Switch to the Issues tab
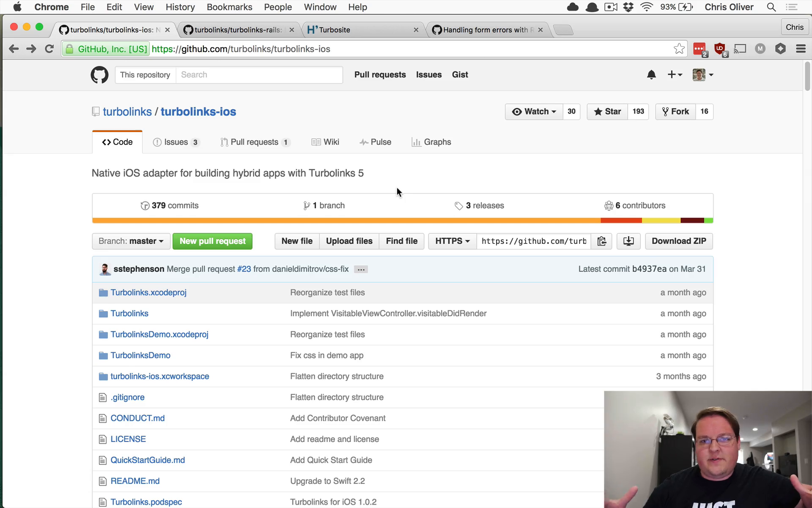 [x=176, y=142]
